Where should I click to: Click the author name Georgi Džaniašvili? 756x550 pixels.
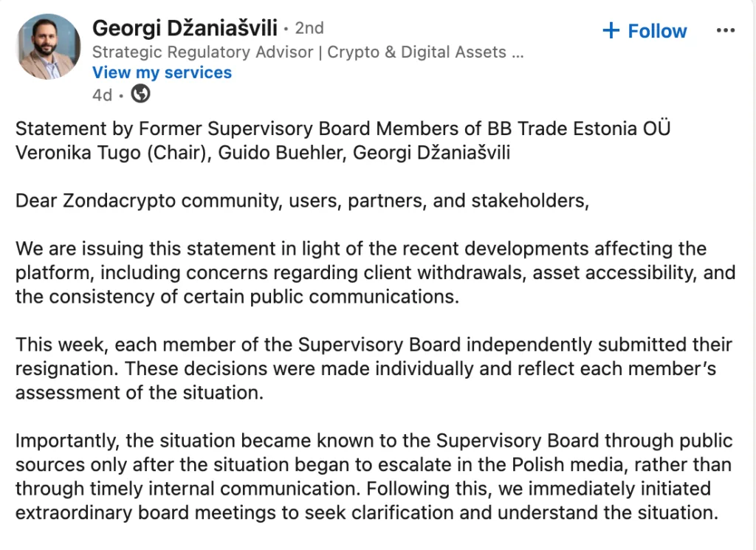188,27
